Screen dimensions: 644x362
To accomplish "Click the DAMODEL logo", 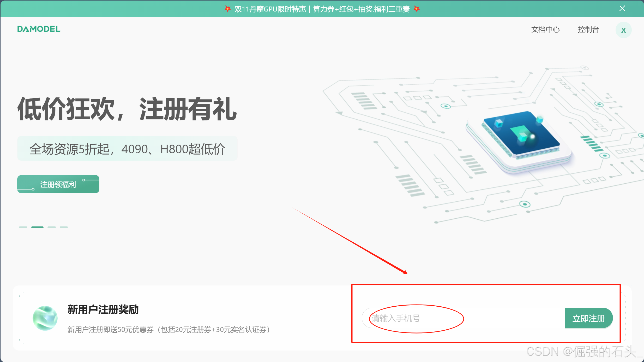I will (x=39, y=29).
